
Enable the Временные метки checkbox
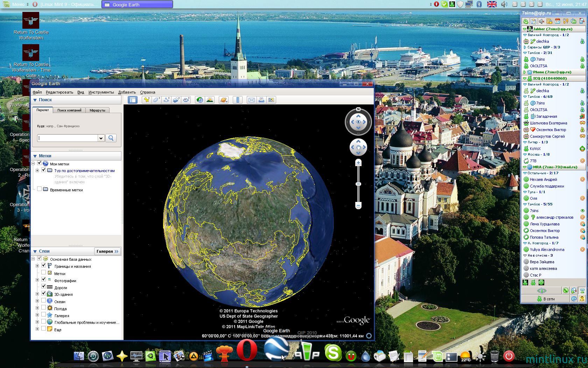(x=39, y=189)
